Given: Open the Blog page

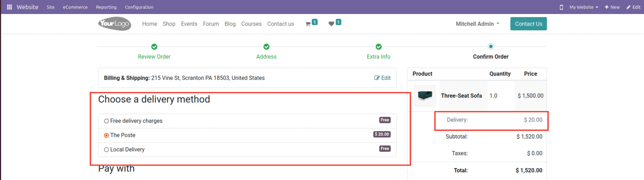Looking at the screenshot, I should coord(230,24).
